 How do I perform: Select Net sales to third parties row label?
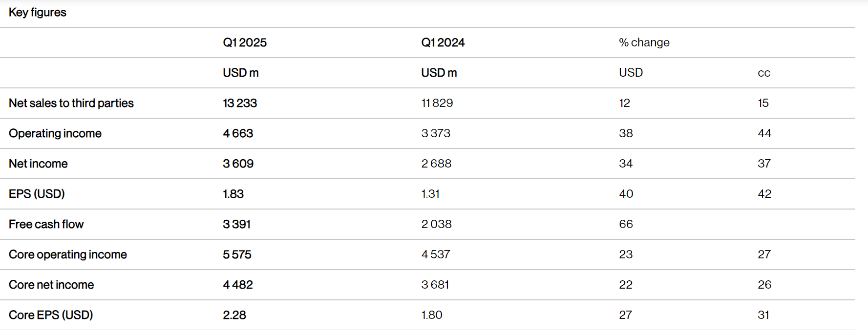tap(71, 103)
